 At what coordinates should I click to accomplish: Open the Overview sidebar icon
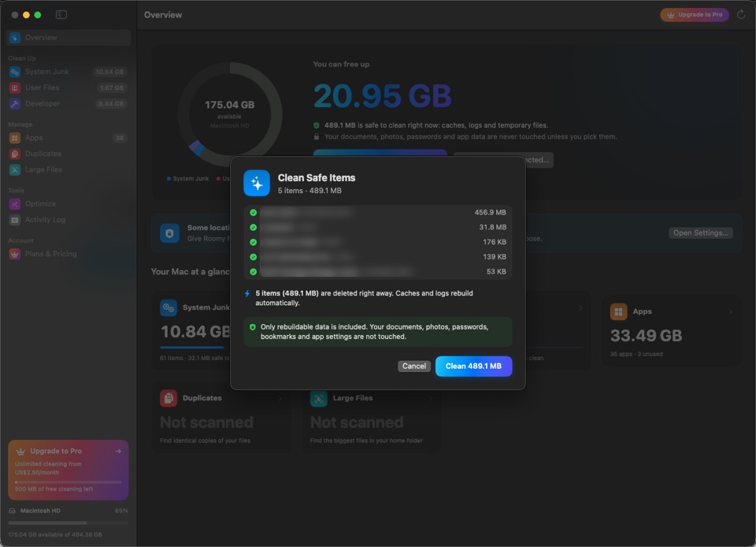15,38
